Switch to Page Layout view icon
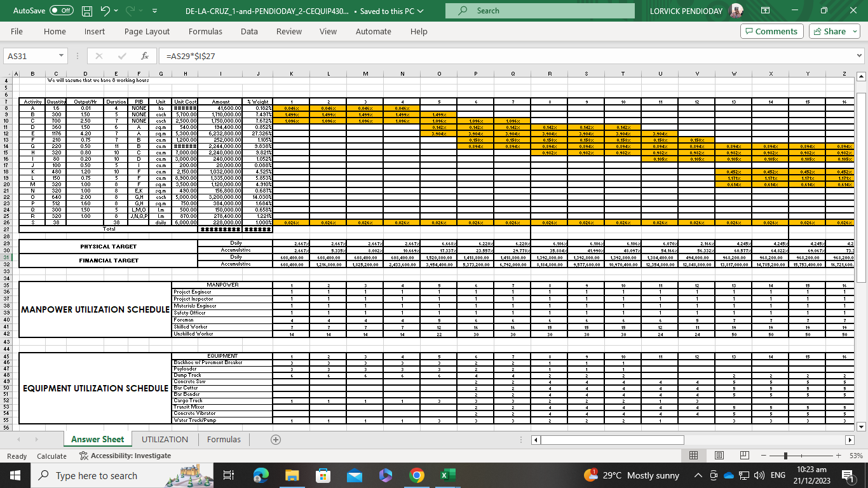Viewport: 868px width, 488px height. pos(719,456)
